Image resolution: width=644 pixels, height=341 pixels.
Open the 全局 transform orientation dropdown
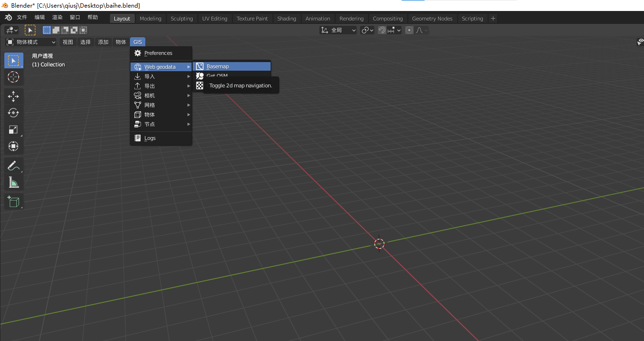(338, 30)
